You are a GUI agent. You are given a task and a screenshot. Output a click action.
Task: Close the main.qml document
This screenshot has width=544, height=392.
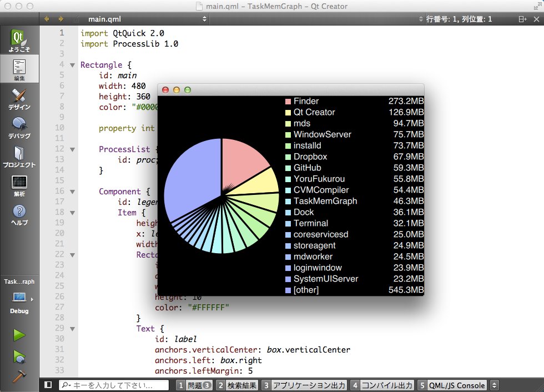pyautogui.click(x=536, y=19)
